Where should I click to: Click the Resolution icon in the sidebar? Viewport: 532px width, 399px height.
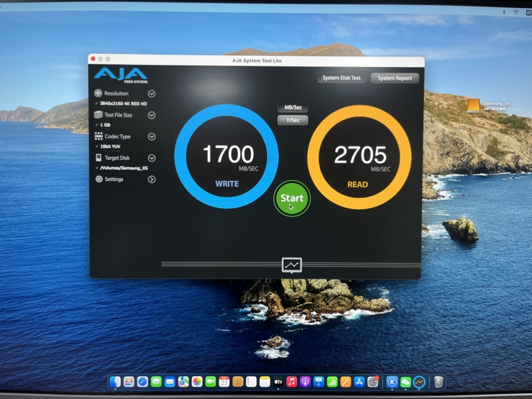tap(98, 93)
